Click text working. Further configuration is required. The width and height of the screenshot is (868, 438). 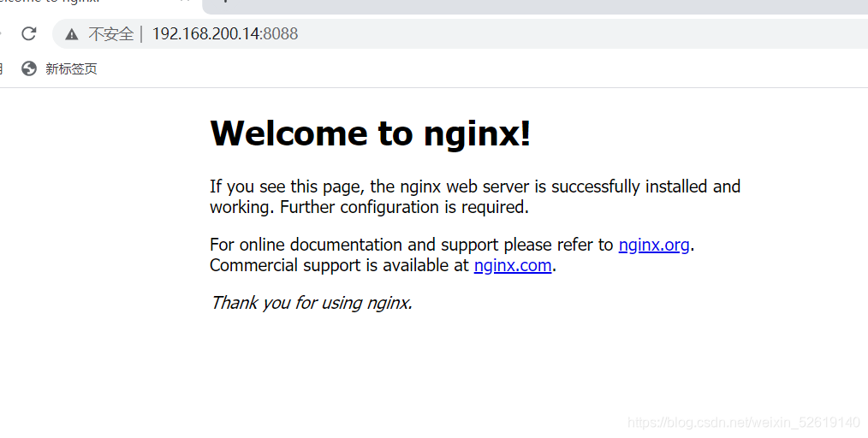click(x=369, y=207)
